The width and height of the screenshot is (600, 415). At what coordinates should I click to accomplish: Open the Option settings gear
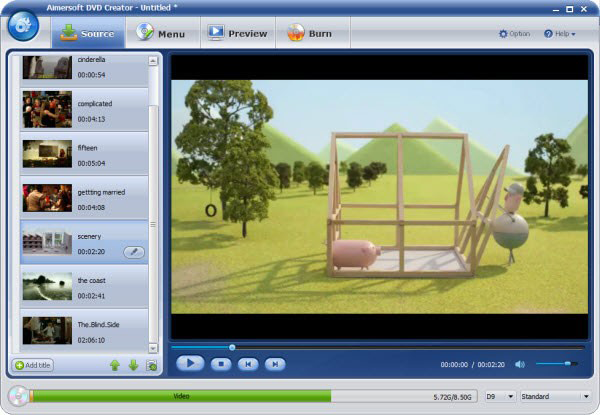tap(514, 34)
